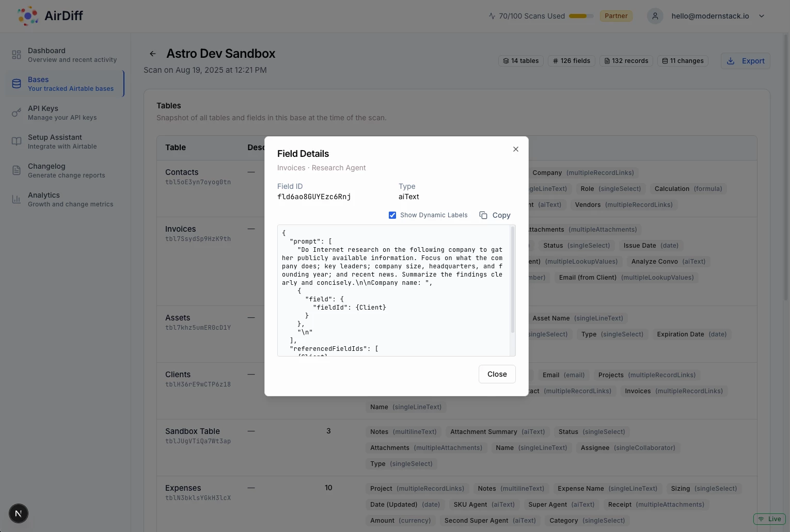Click the Sandbox Table name
The image size is (790, 532).
pyautogui.click(x=193, y=431)
